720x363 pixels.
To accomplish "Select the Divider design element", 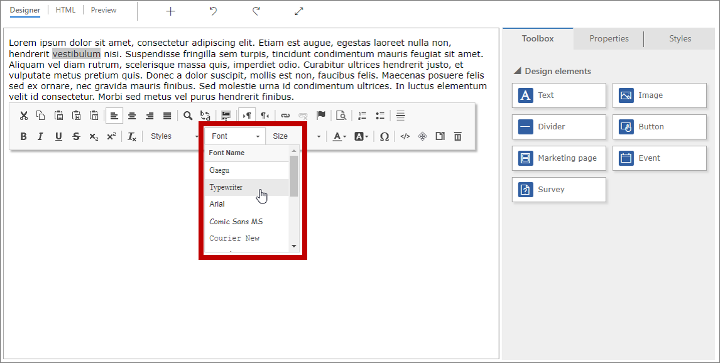I will pyautogui.click(x=559, y=127).
